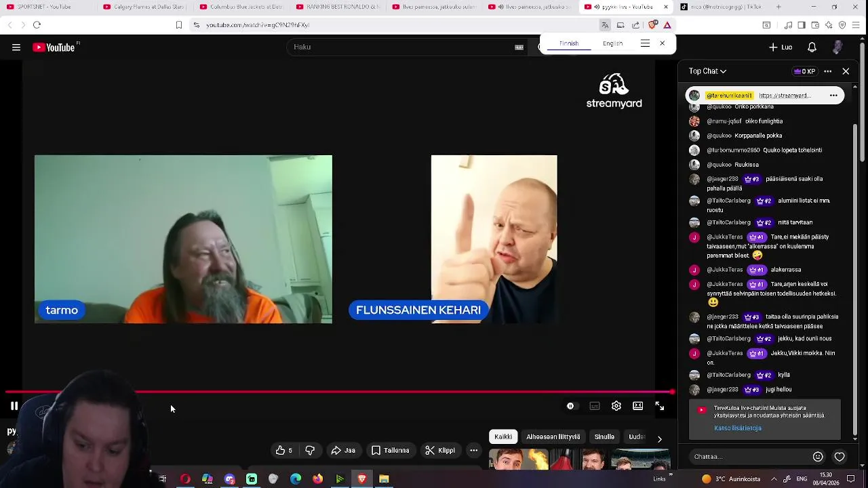The width and height of the screenshot is (868, 488).
Task: Click the Luo create button
Action: 780,47
